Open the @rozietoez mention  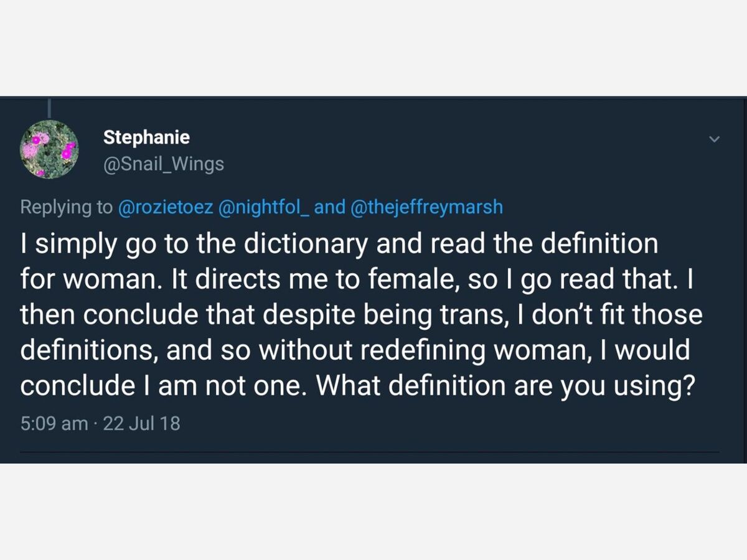166,207
